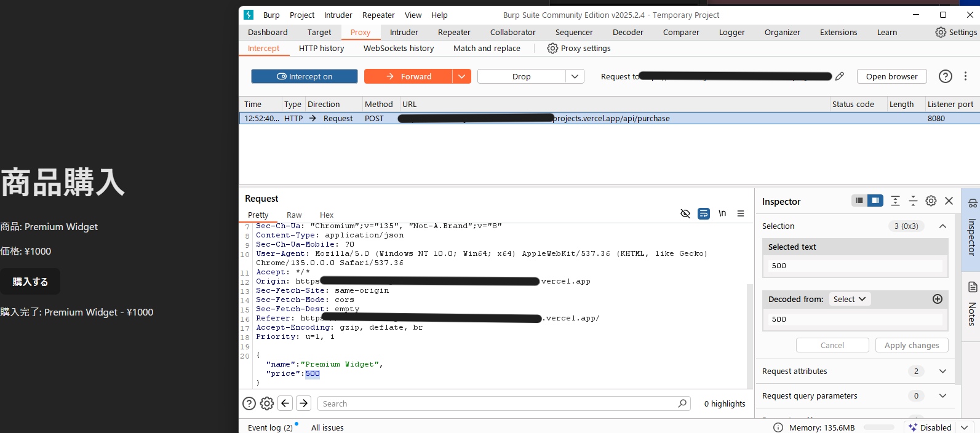Click the Burp Suite logo icon

pos(249,15)
